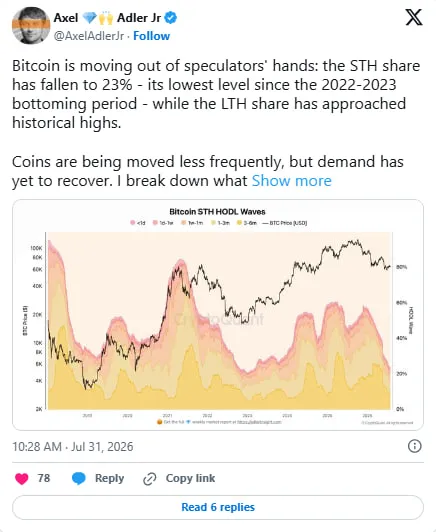Toggle the <1d series in the chart legend

coord(138,223)
